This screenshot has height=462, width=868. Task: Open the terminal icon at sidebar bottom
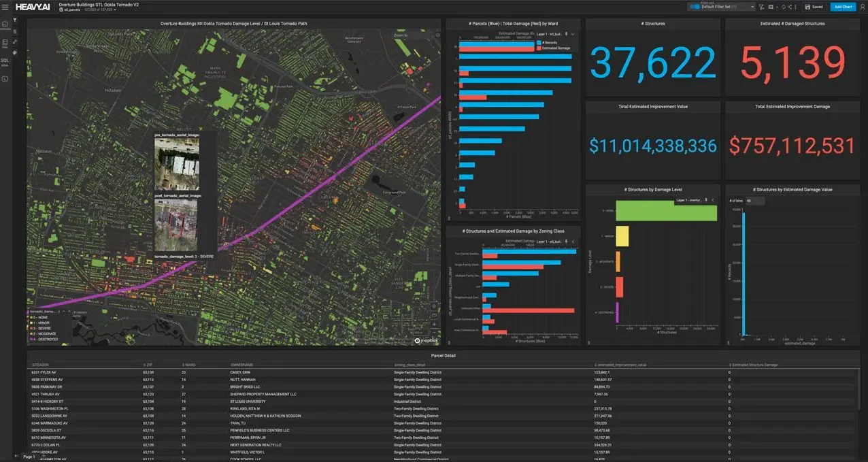(5, 79)
